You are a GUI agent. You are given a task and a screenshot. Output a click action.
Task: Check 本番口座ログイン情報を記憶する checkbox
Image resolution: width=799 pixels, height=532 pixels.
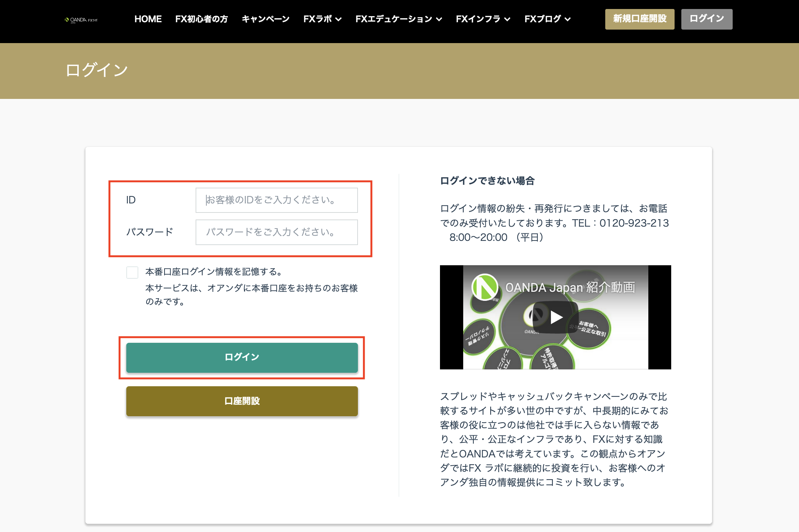(132, 272)
